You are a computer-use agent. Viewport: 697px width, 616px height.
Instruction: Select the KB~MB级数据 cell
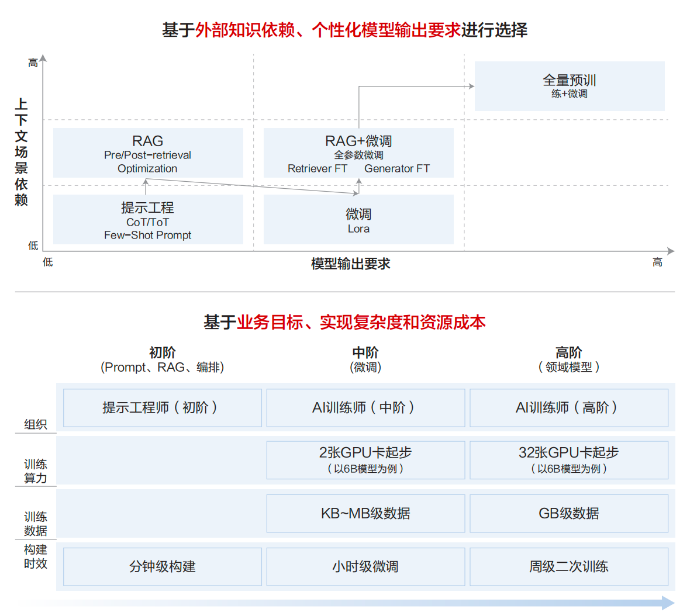click(x=365, y=513)
